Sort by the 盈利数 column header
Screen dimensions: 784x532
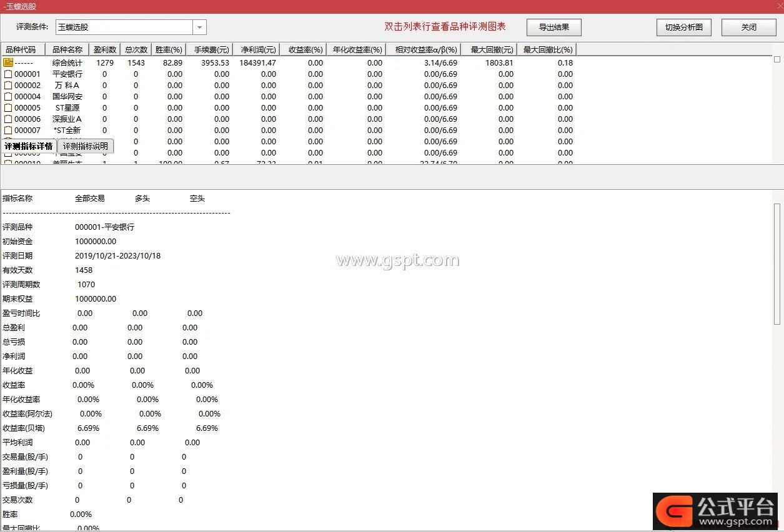[x=104, y=49]
